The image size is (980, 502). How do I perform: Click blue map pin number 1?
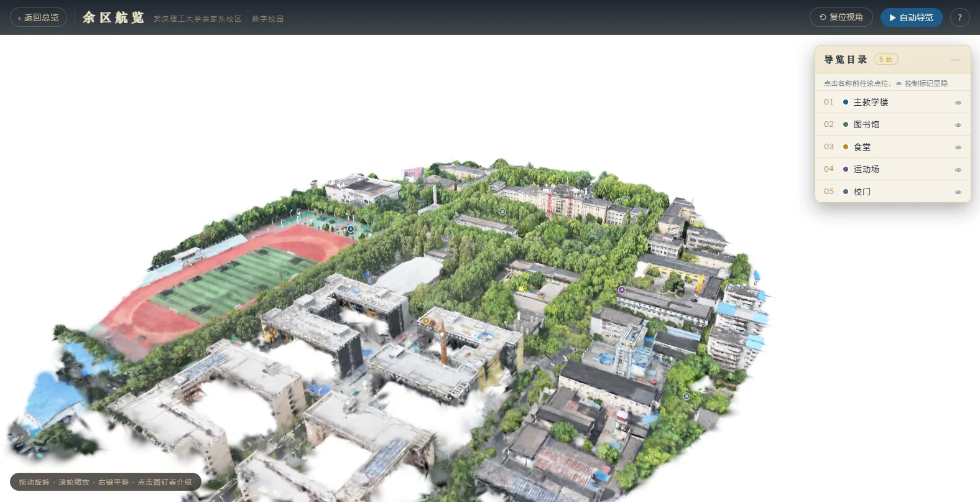point(351,229)
